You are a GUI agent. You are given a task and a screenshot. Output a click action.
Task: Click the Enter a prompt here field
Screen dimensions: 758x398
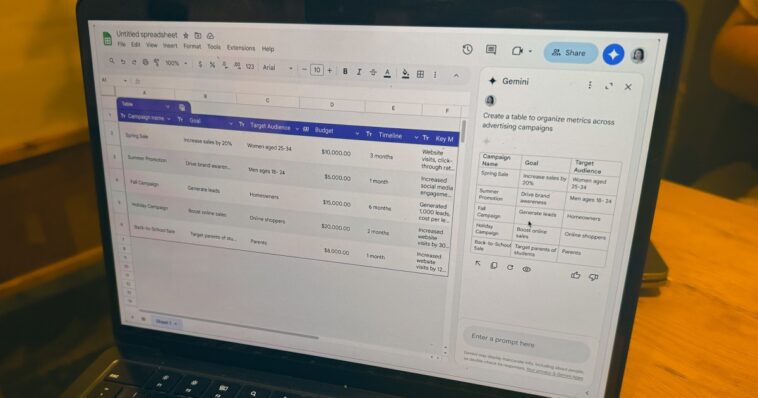[526, 345]
